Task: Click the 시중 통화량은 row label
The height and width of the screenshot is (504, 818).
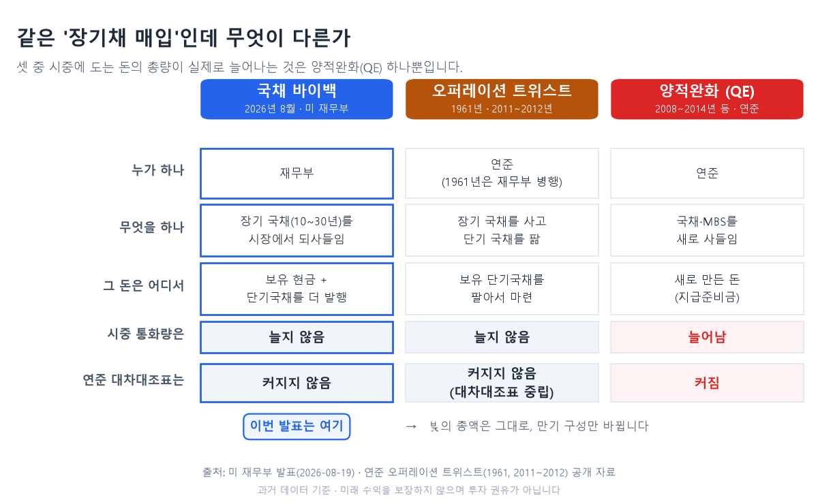Action: 146,334
